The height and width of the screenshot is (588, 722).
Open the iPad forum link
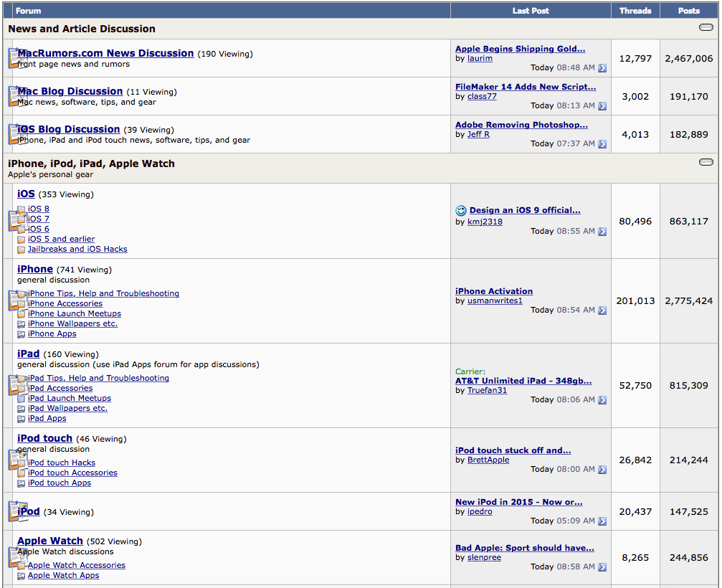click(x=29, y=354)
